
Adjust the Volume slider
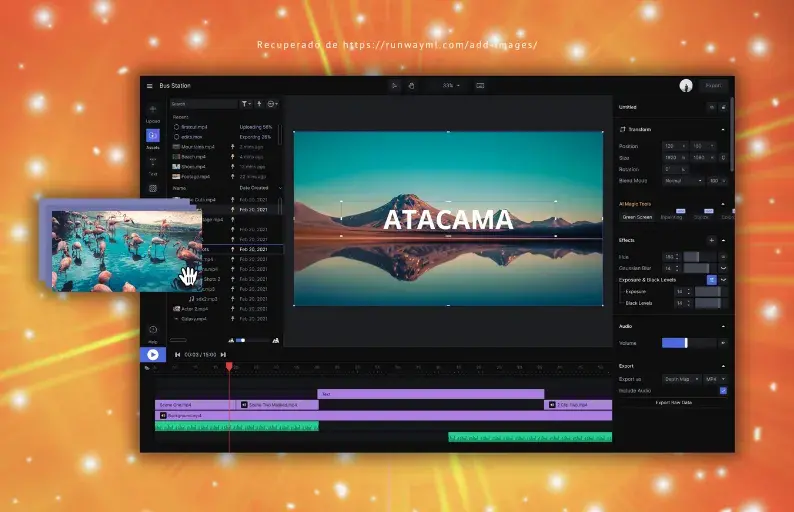(x=686, y=343)
